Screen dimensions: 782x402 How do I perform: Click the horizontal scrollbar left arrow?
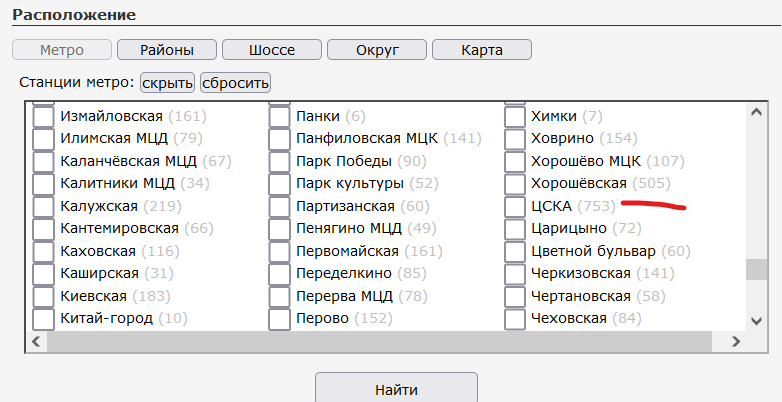pyautogui.click(x=37, y=342)
